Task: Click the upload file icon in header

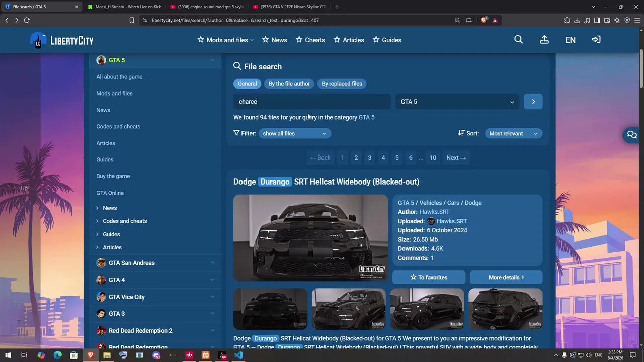Action: coord(544,40)
